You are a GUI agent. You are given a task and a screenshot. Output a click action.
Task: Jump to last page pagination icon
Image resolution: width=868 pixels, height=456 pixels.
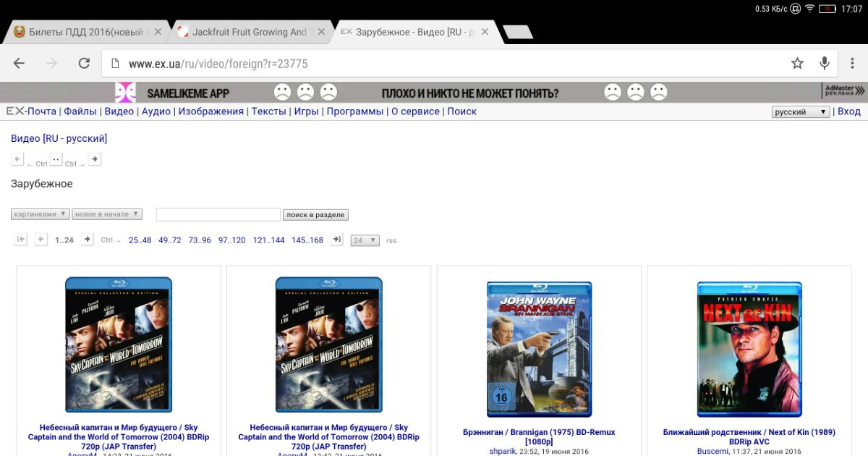point(336,240)
